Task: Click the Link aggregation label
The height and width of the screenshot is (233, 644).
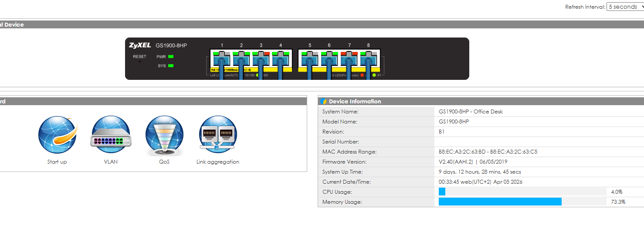Action: coord(218,162)
